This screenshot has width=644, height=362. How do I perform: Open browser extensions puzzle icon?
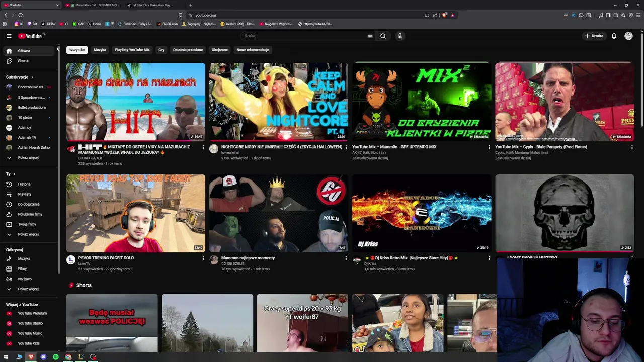click(x=581, y=15)
